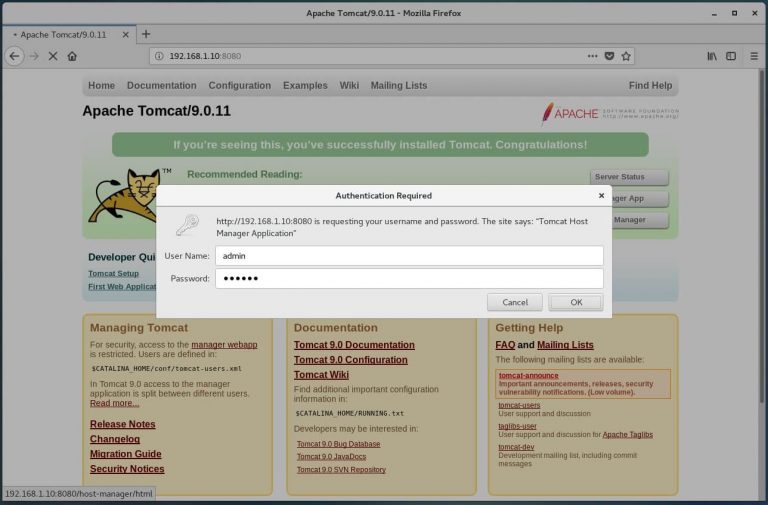Open the Configuration navigation item
The height and width of the screenshot is (505, 768).
point(240,85)
